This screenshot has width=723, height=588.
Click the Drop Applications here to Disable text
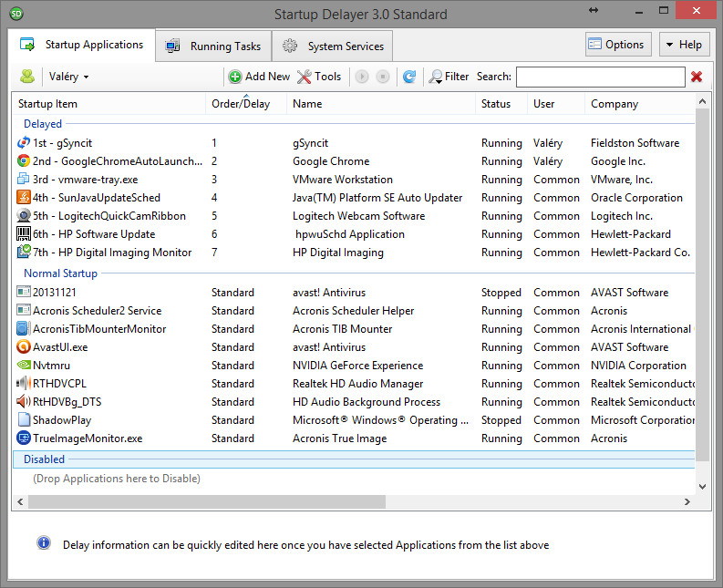[x=117, y=479]
